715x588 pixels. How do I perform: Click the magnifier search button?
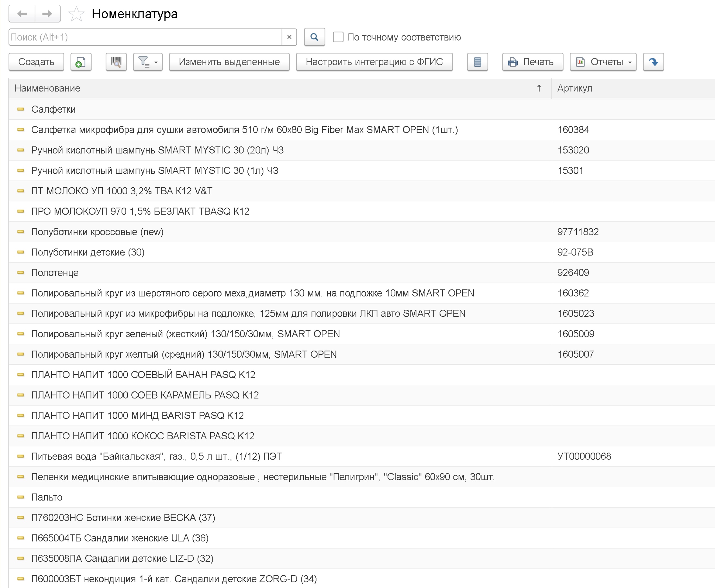(314, 37)
